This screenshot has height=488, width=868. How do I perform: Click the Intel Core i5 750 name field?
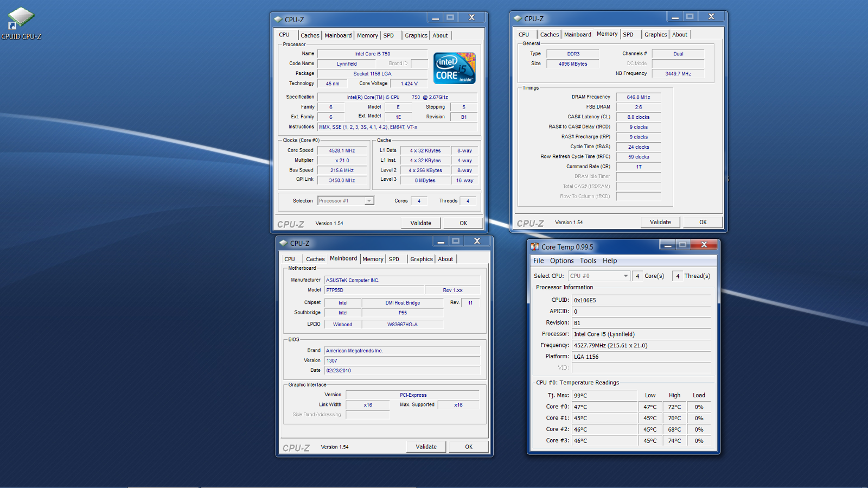point(373,54)
